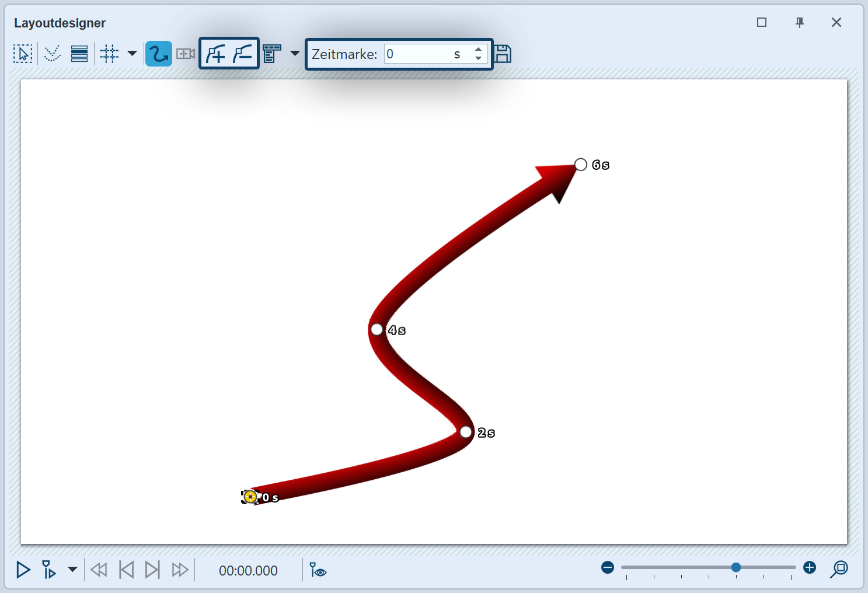Open the grid options dropdown arrow
The image size is (868, 593).
point(133,54)
